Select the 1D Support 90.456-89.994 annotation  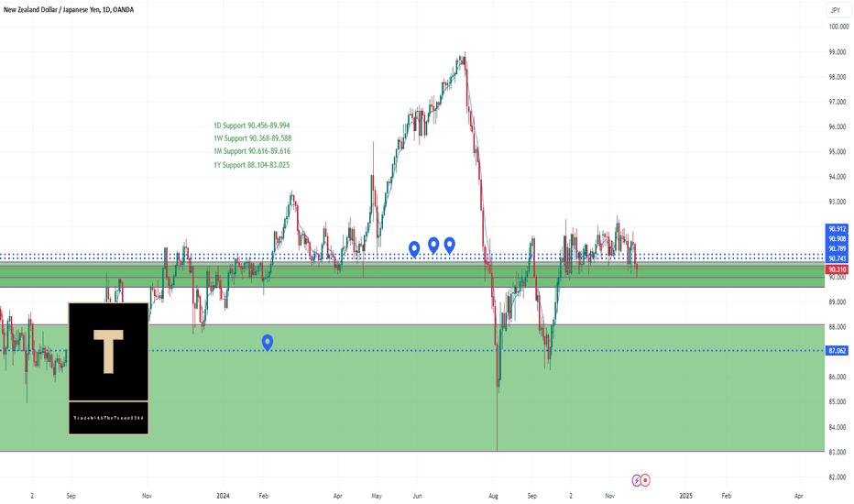[252, 126]
